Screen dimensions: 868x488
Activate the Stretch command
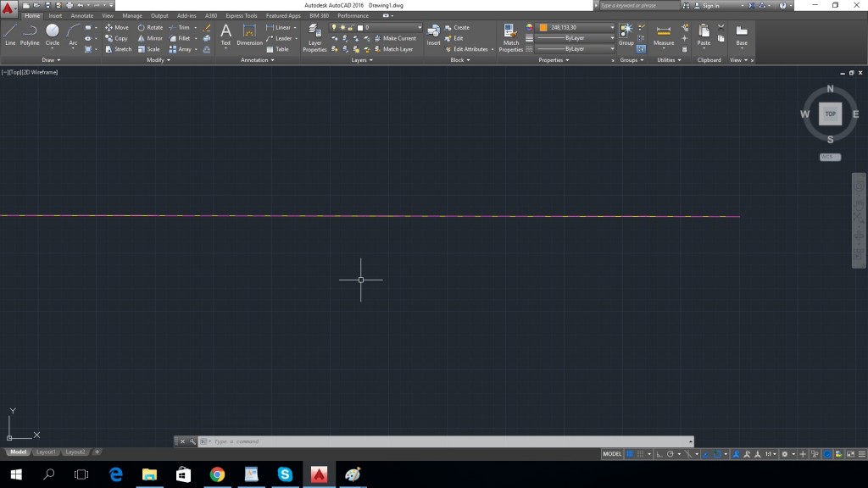pos(118,49)
